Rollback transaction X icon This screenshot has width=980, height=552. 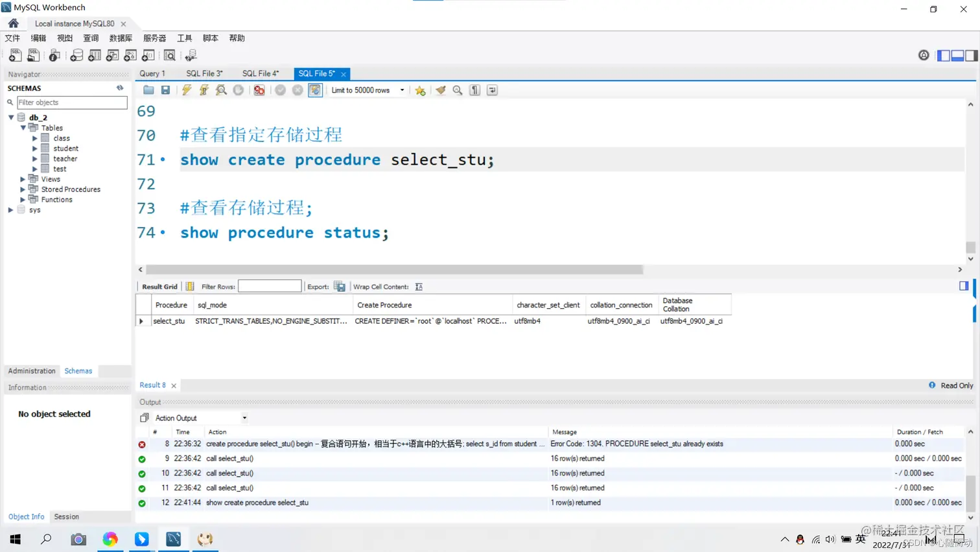click(x=297, y=90)
